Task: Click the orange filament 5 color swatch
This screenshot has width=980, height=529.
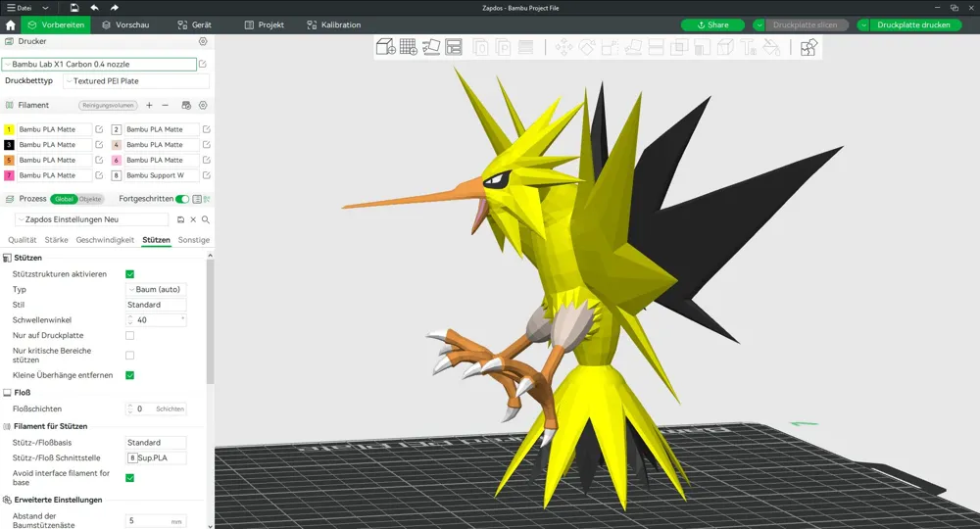Action: tap(9, 160)
